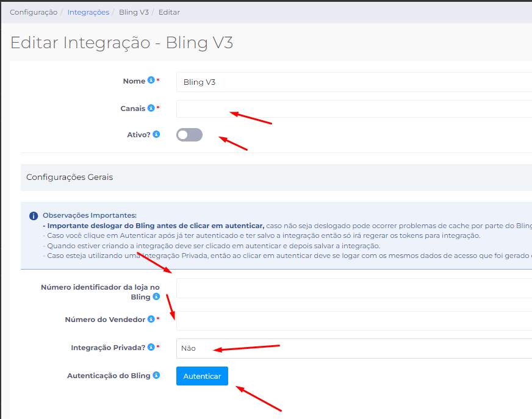This screenshot has width=532, height=419.
Task: Open the Integrações breadcrumb link
Action: point(88,12)
